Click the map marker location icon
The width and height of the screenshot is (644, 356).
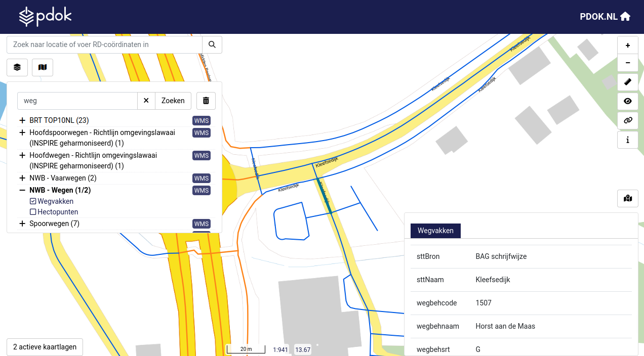pos(628,198)
